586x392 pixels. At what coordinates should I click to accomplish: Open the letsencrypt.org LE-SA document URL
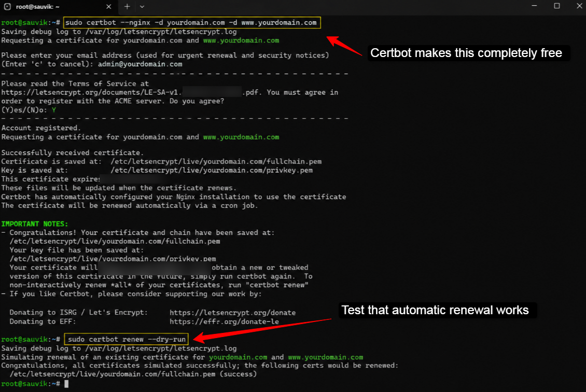[x=132, y=92]
